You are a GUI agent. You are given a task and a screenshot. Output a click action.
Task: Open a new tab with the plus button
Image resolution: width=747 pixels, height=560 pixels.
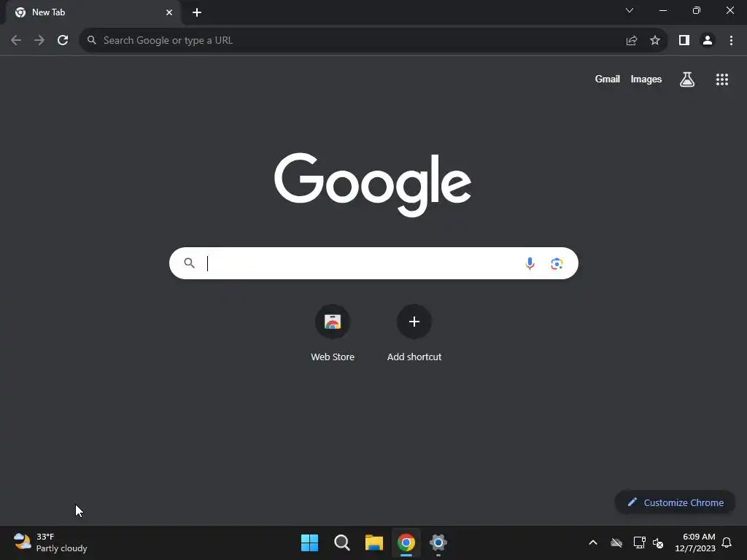(197, 12)
